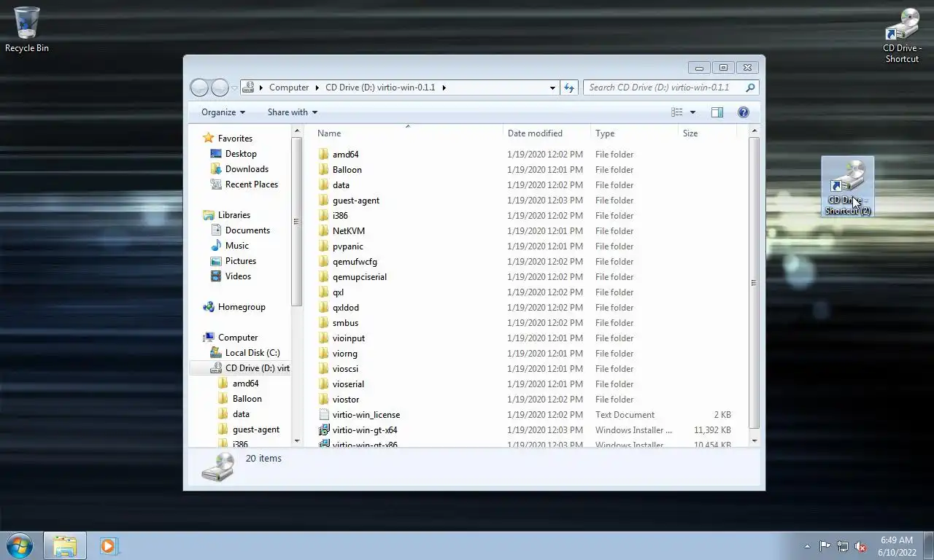Open the view options dropdown arrow
Screen dimensions: 934x560
click(692, 112)
